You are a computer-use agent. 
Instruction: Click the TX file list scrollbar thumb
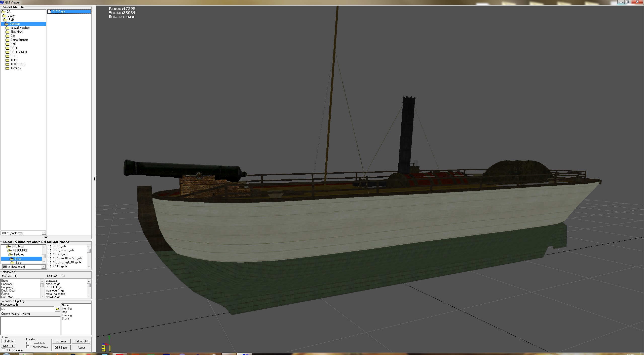(89, 251)
